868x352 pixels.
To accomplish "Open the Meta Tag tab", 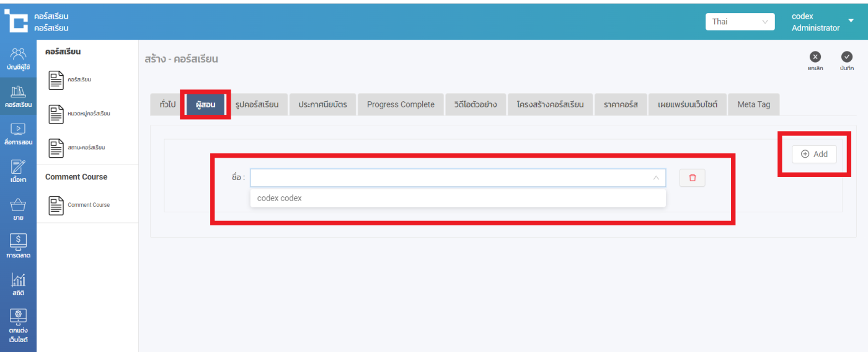I will (x=753, y=104).
